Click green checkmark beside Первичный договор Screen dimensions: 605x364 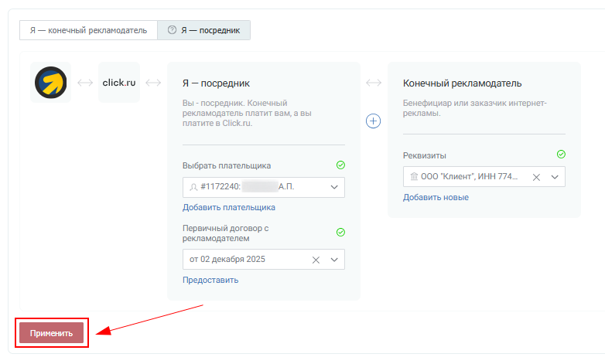pyautogui.click(x=340, y=233)
